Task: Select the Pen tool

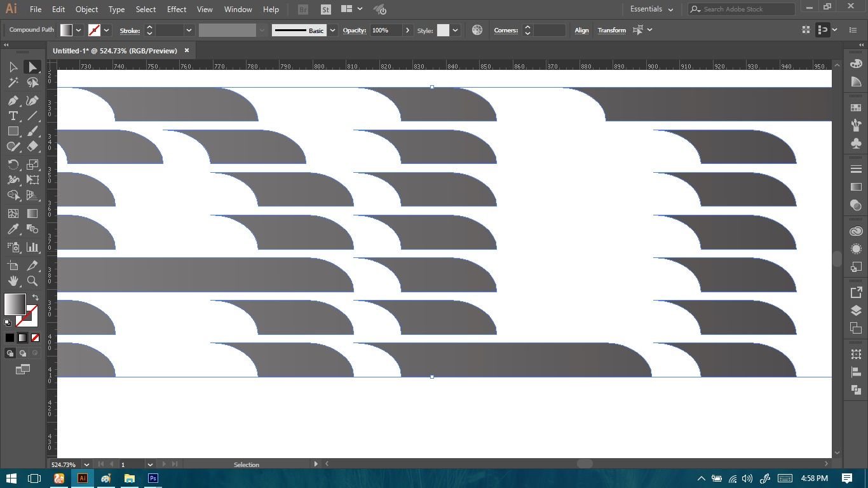Action: [13, 100]
